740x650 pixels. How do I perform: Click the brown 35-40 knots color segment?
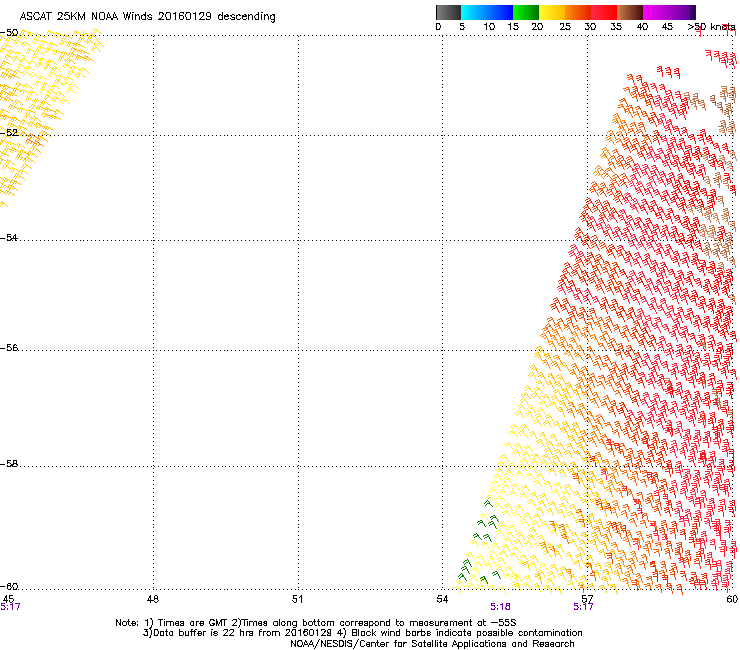[630, 12]
